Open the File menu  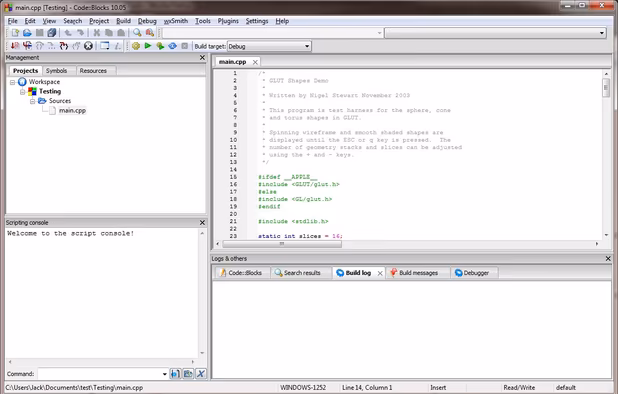(x=13, y=21)
